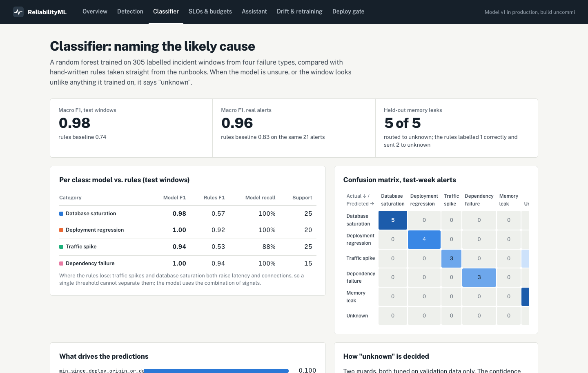Select the Database saturation row label
The image size is (588, 373).
(91, 214)
